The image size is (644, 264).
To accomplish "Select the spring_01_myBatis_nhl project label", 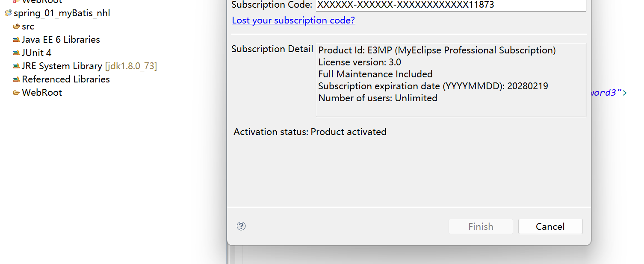I will (x=62, y=13).
